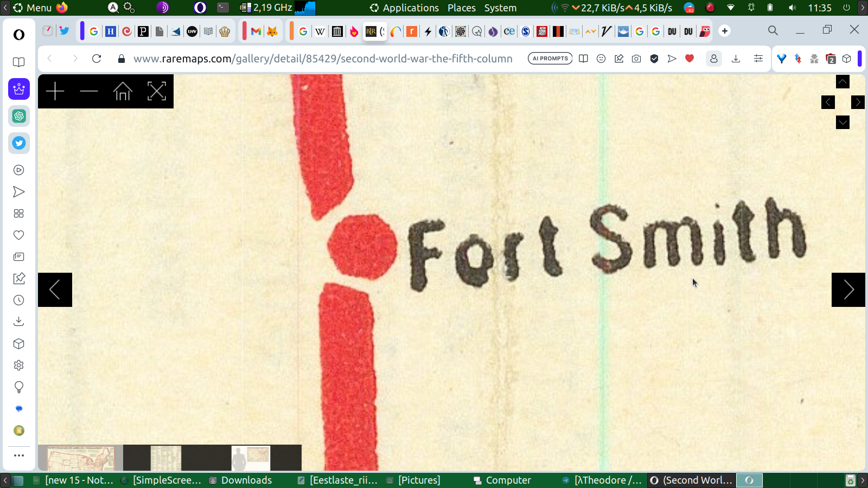Open AI Prompts in address bar
Viewport: 868px width, 488px height.
pos(550,59)
